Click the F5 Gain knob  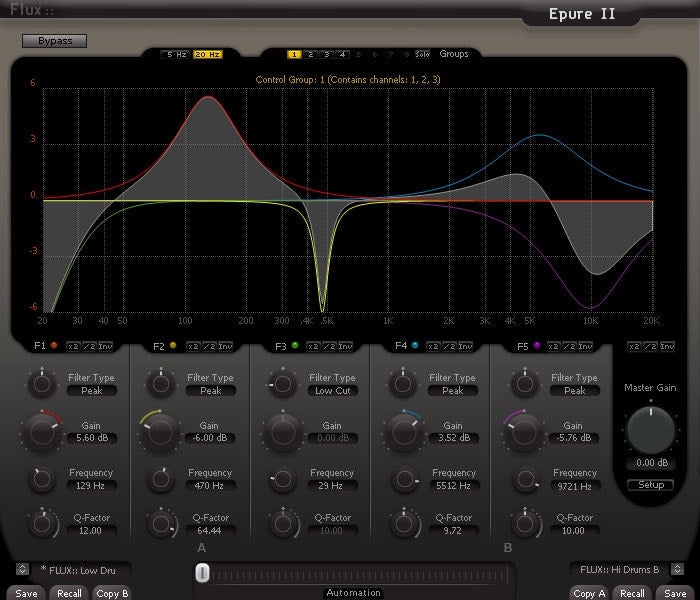[x=524, y=433]
